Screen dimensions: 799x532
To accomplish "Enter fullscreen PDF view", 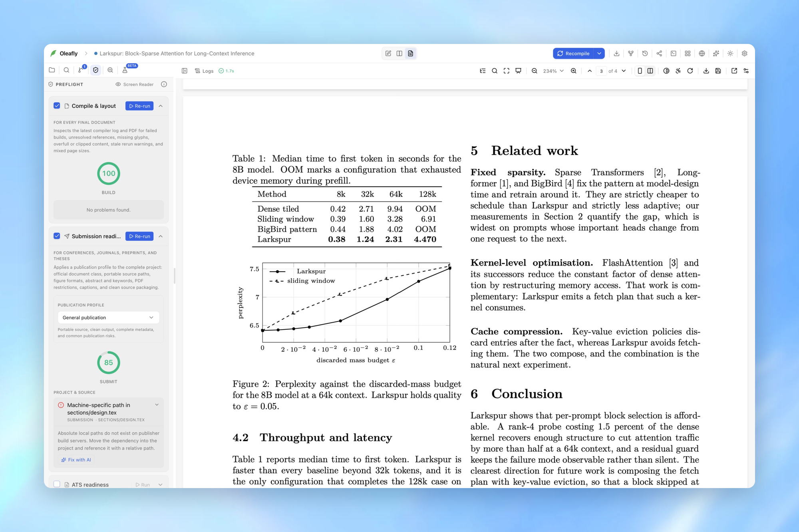I will 507,71.
